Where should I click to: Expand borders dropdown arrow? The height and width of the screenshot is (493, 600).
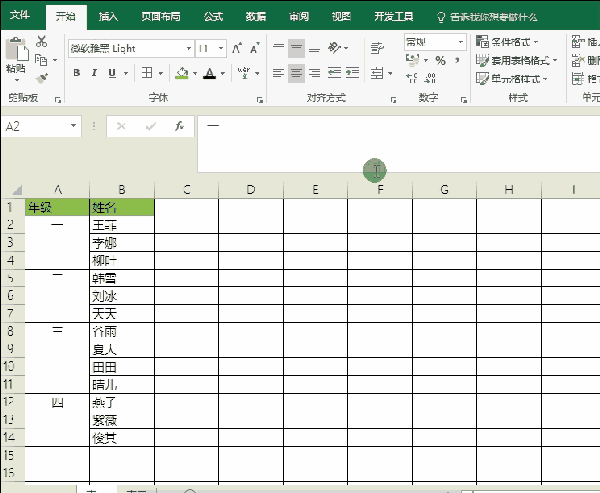161,73
